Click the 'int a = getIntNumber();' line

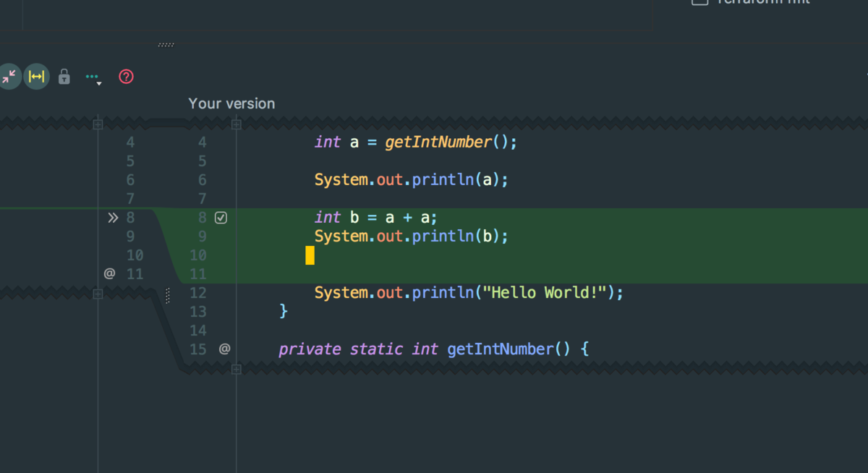tap(416, 142)
